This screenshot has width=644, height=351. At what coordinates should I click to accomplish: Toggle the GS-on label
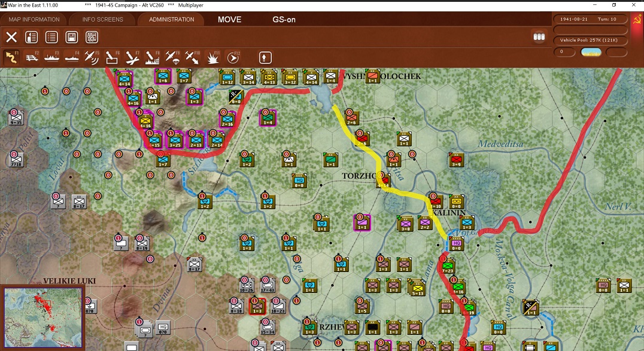(284, 19)
